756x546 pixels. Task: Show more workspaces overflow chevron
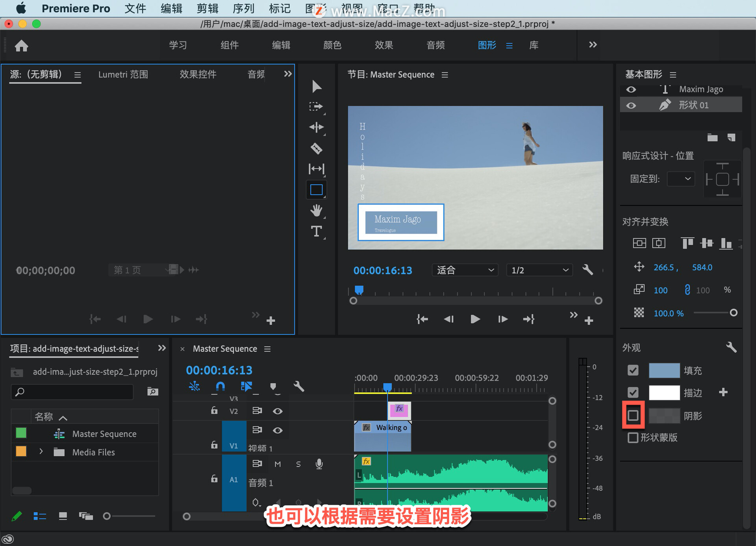[593, 44]
